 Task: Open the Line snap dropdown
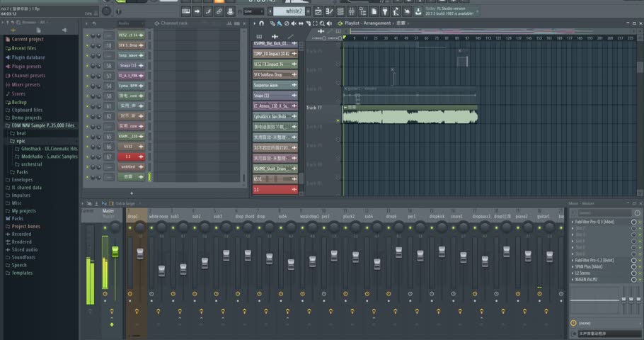tap(253, 11)
